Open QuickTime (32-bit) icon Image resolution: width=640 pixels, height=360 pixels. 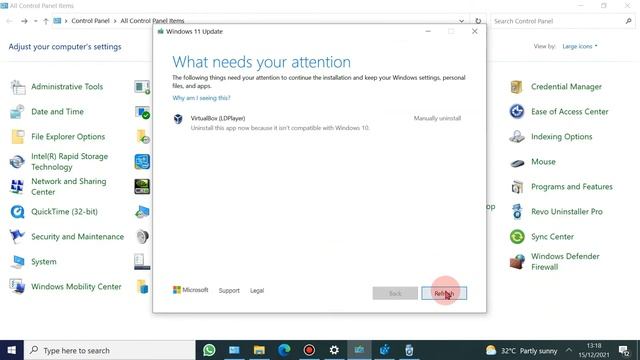click(18, 211)
